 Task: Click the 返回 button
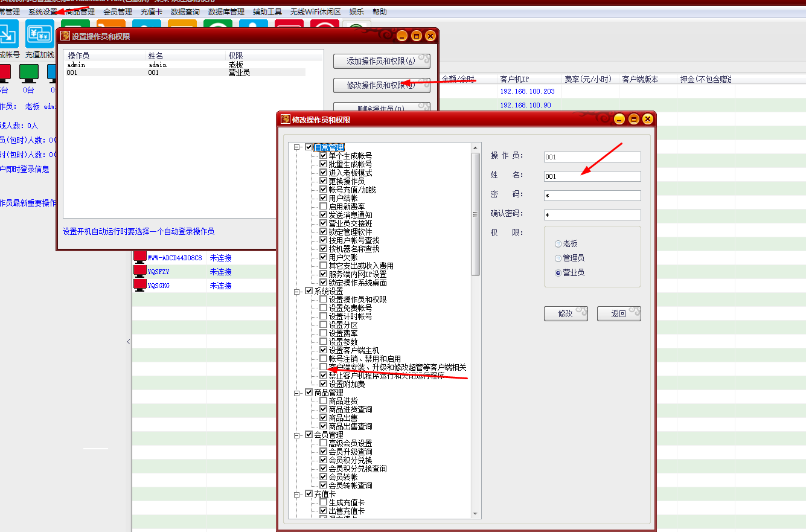(x=619, y=313)
